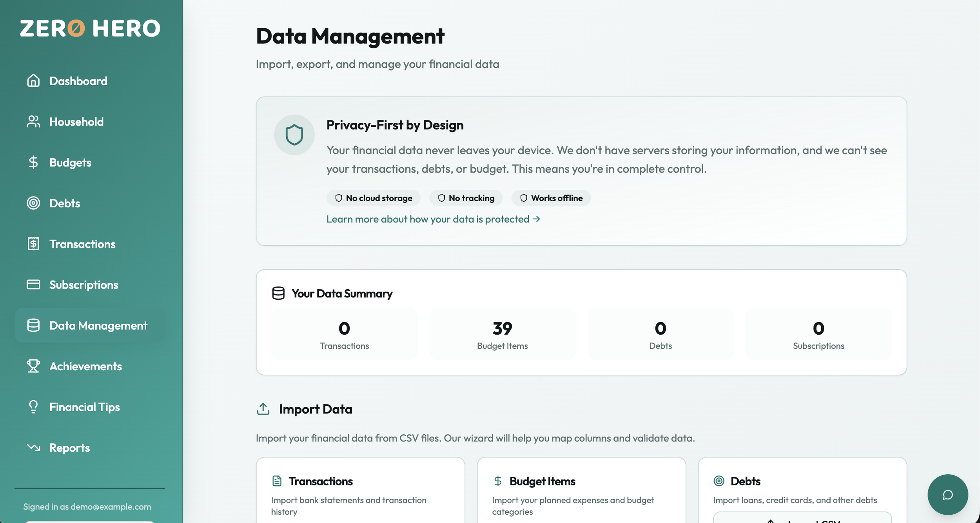Click the Subscriptions card icon

tap(33, 284)
